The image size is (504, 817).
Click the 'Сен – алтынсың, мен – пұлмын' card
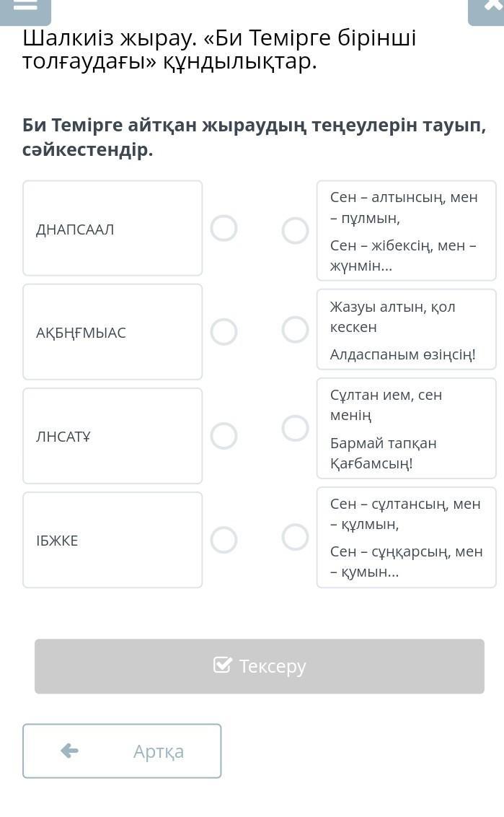pyautogui.click(x=406, y=231)
